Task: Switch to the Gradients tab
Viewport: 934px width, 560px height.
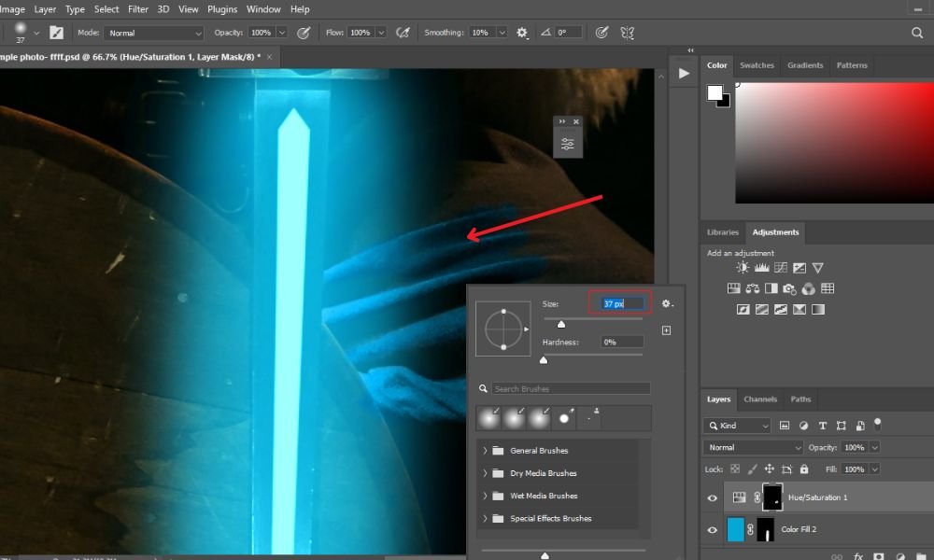Action: (805, 65)
